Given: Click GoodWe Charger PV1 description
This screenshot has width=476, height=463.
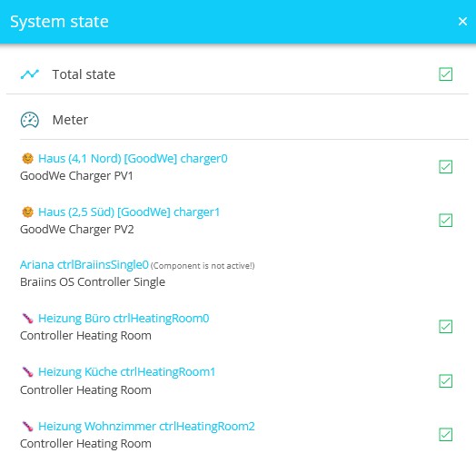Looking at the screenshot, I should [x=76, y=176].
